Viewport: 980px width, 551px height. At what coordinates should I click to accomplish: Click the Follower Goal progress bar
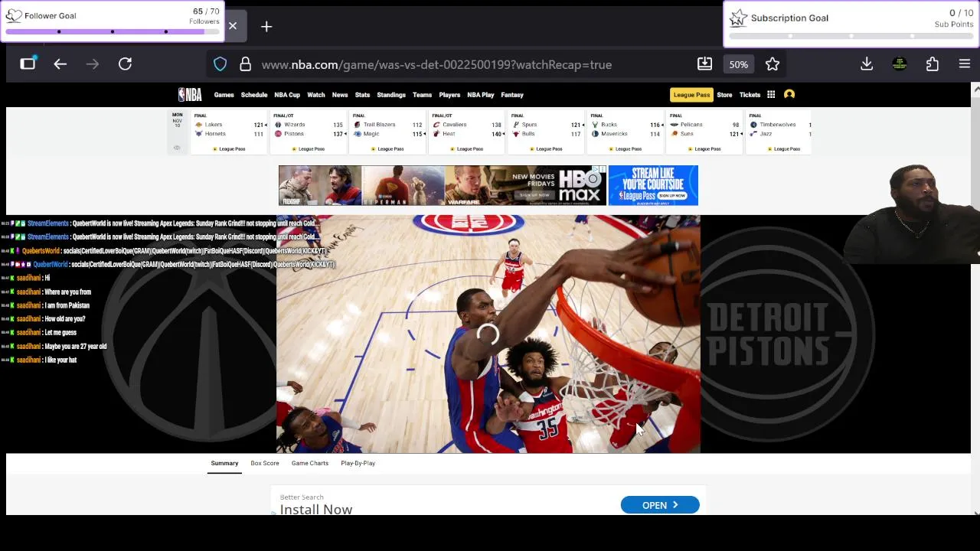pyautogui.click(x=113, y=31)
